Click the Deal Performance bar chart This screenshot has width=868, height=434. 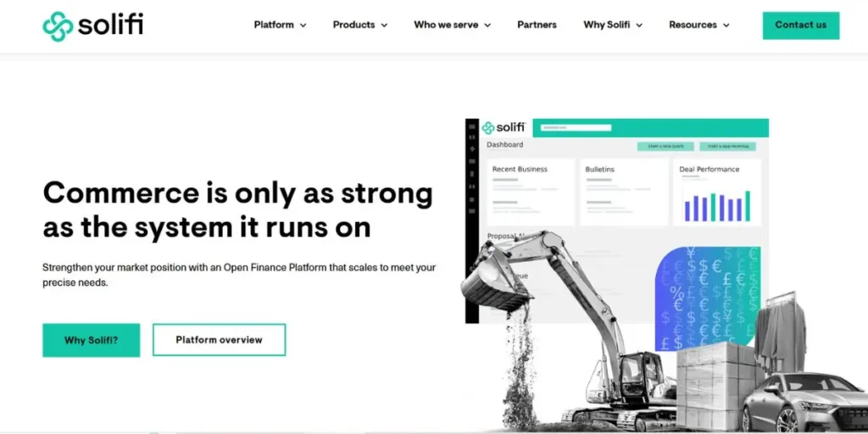pyautogui.click(x=717, y=206)
